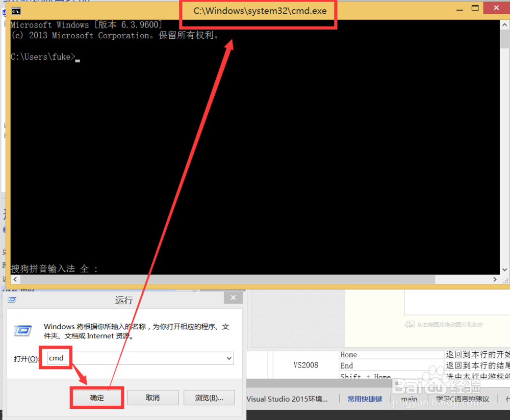
Task: Click the C:\Users\fuke> prompt line
Action: pos(45,57)
